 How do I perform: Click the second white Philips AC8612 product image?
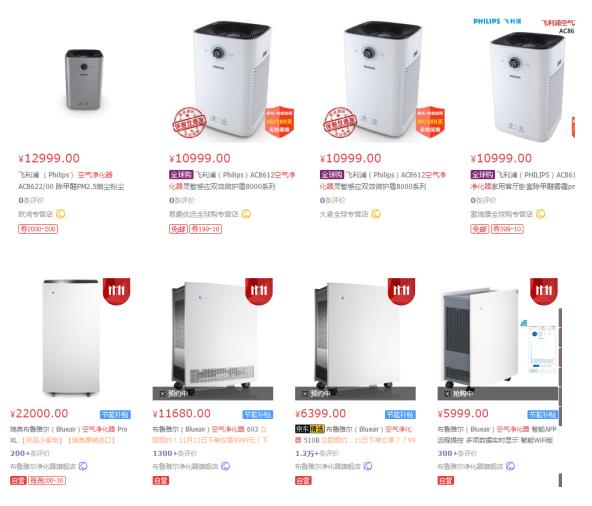(x=383, y=79)
